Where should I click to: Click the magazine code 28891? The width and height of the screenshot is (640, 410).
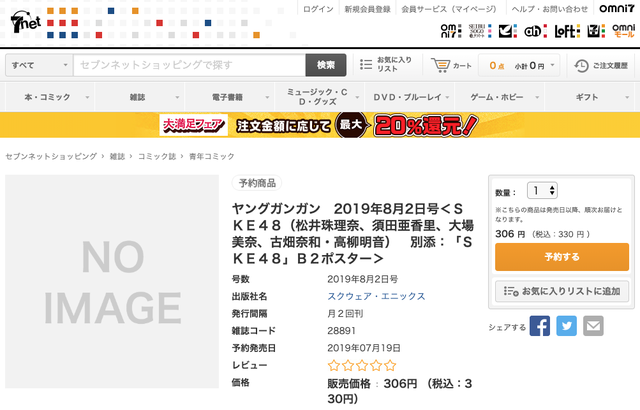(341, 331)
